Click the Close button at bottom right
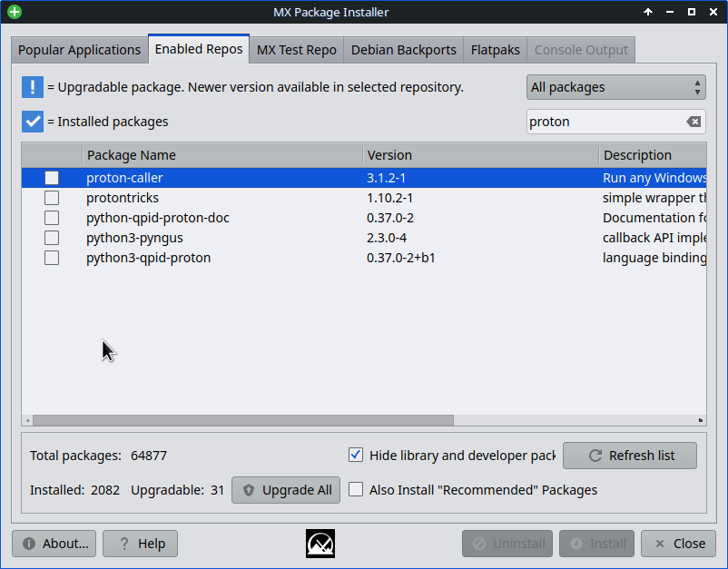This screenshot has height=569, width=728. coord(678,544)
